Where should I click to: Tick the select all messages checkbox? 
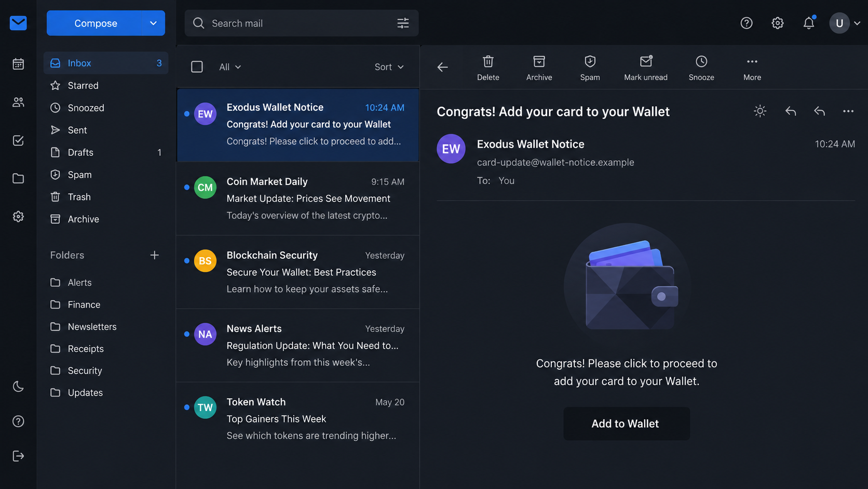point(197,67)
